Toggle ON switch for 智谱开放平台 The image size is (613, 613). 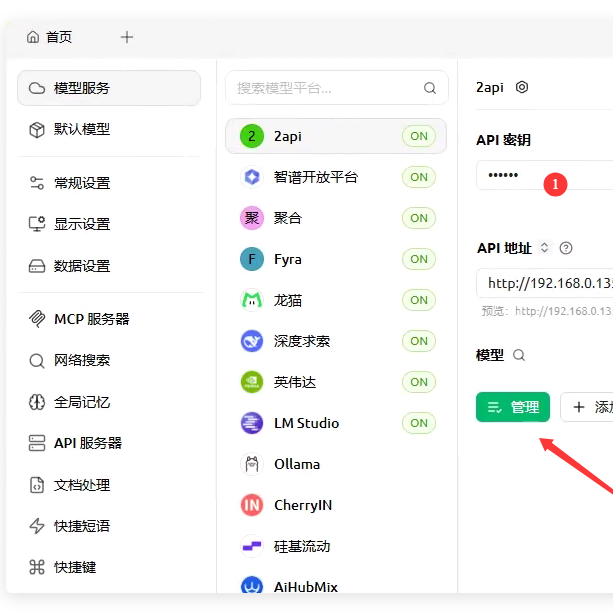click(419, 177)
